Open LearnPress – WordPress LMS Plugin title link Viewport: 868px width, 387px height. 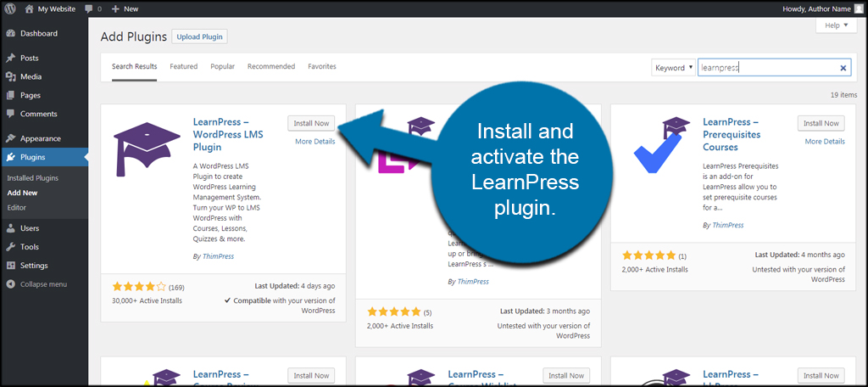click(228, 134)
